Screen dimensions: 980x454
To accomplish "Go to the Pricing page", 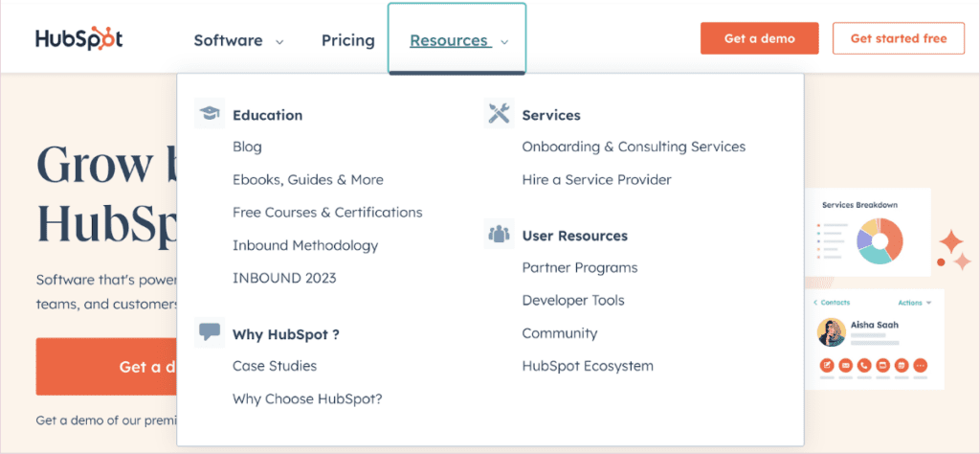I will pos(348,40).
